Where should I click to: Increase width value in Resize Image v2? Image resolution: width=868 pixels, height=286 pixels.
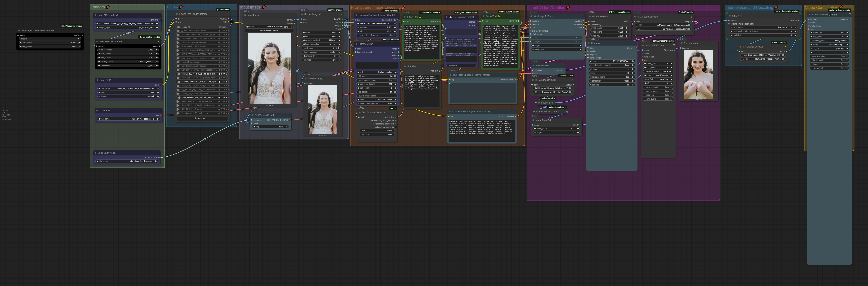(x=339, y=32)
